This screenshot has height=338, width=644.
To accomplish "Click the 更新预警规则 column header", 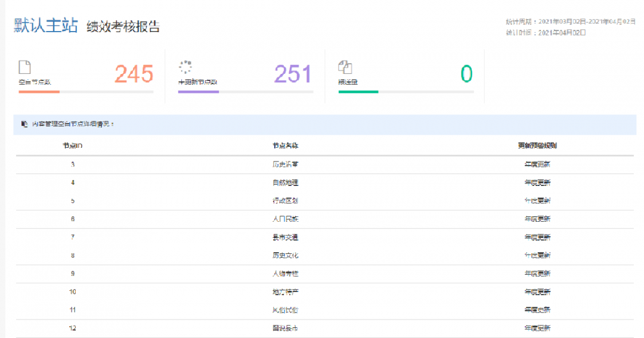I will [x=537, y=145].
